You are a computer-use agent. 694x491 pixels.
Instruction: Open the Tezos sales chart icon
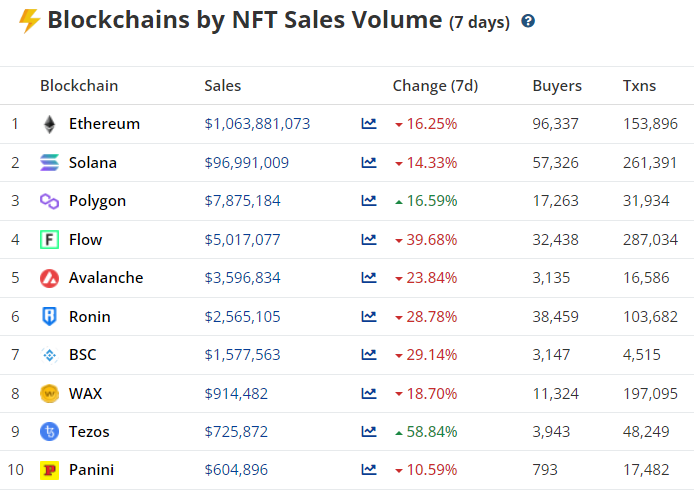tap(369, 432)
